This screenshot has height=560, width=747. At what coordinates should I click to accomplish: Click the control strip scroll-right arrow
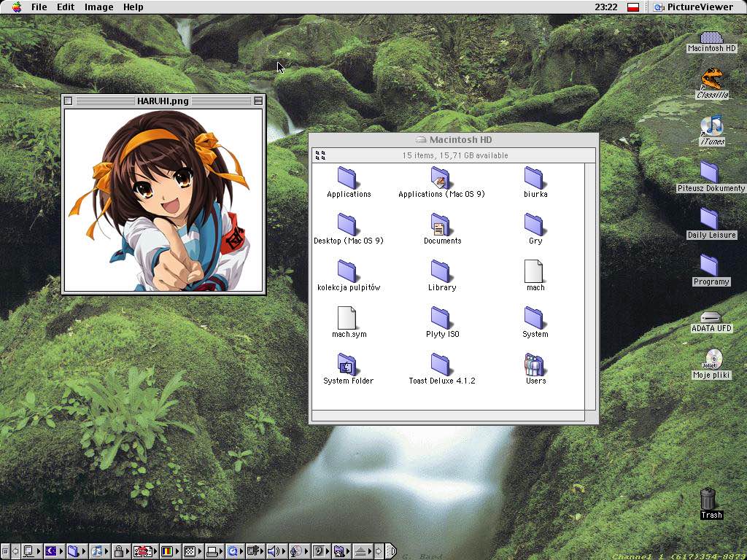click(x=379, y=551)
